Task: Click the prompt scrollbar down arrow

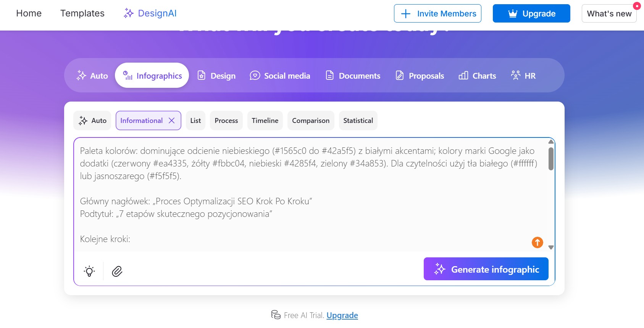Action: coord(551,247)
